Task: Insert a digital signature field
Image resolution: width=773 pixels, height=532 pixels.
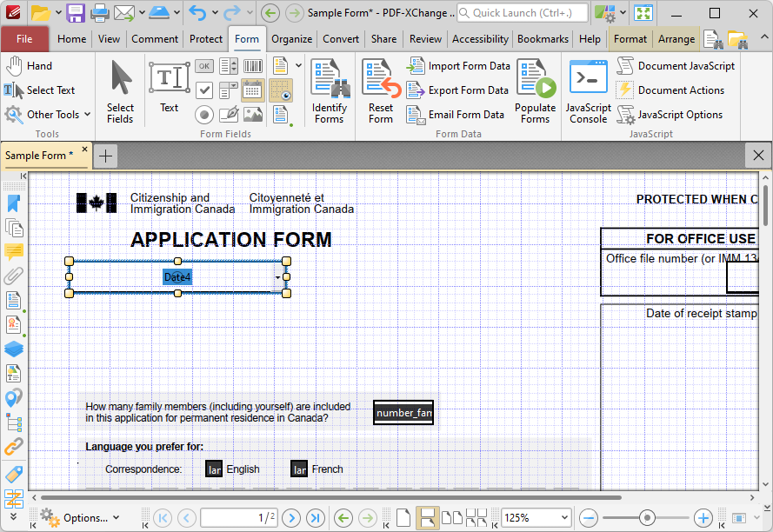Action: pos(229,115)
